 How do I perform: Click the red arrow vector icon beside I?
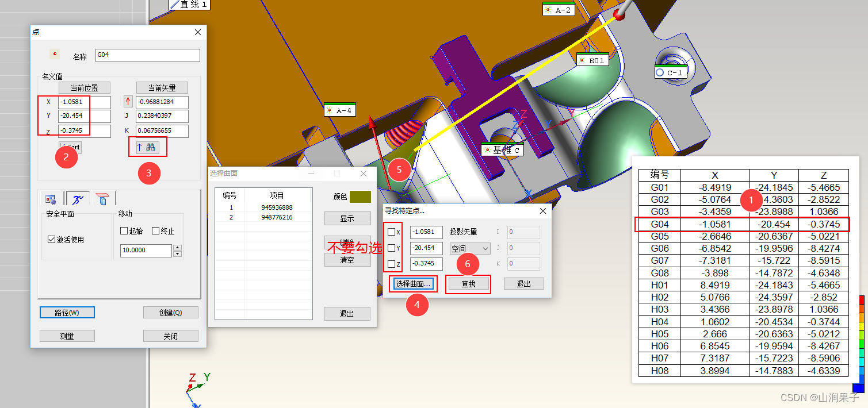coord(128,102)
